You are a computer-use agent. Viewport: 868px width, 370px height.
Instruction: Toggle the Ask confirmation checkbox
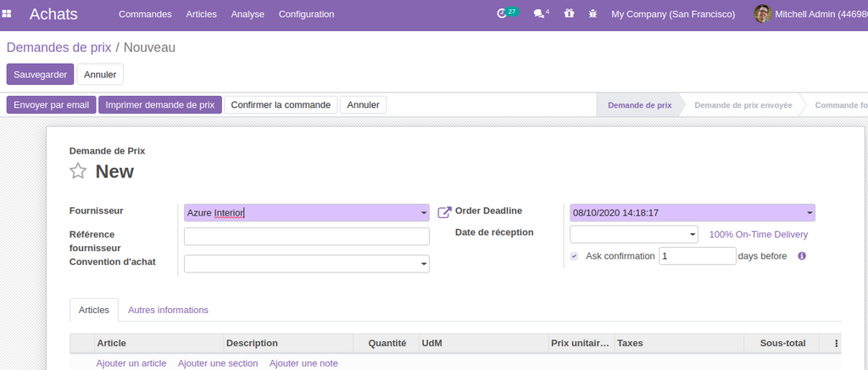(575, 255)
